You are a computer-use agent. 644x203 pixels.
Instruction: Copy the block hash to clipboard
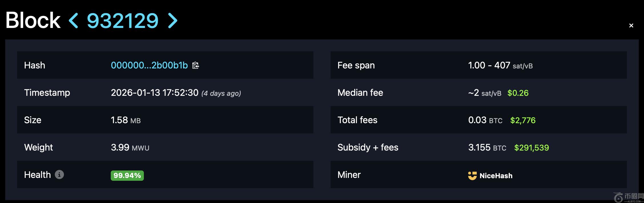196,65
